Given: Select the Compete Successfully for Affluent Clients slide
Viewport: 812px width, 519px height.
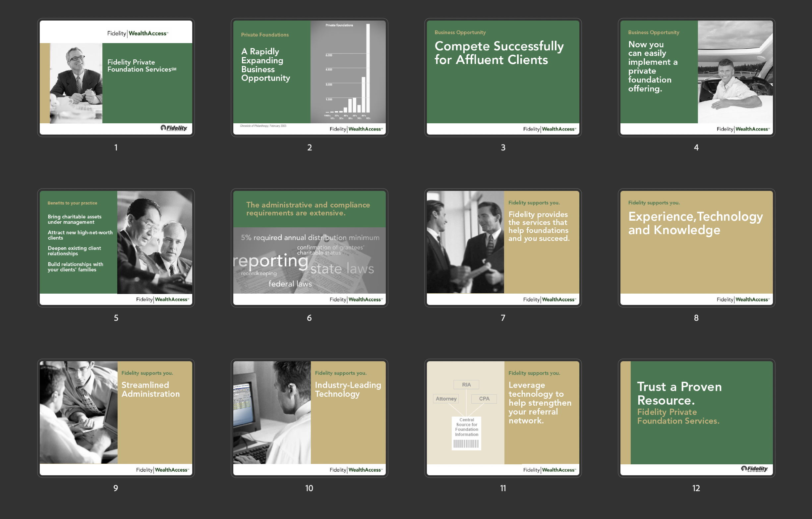Looking at the screenshot, I should click(503, 77).
